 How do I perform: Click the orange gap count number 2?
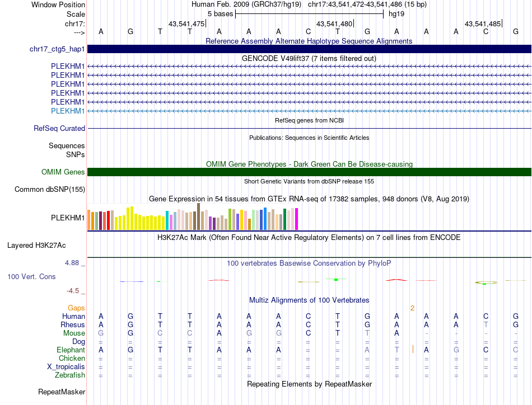tap(412, 308)
